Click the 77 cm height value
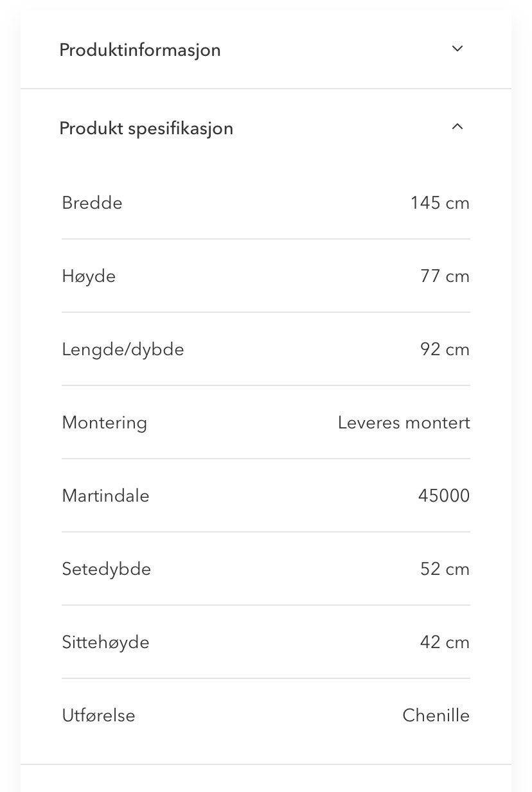The image size is (532, 792). tap(445, 276)
